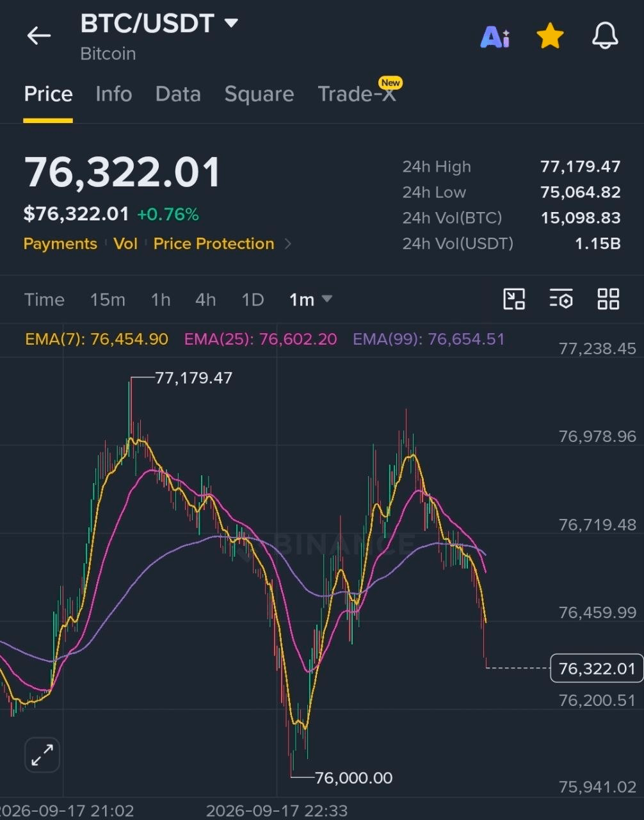Select the 15m interval
Screen dimensions: 644x820
pos(108,299)
